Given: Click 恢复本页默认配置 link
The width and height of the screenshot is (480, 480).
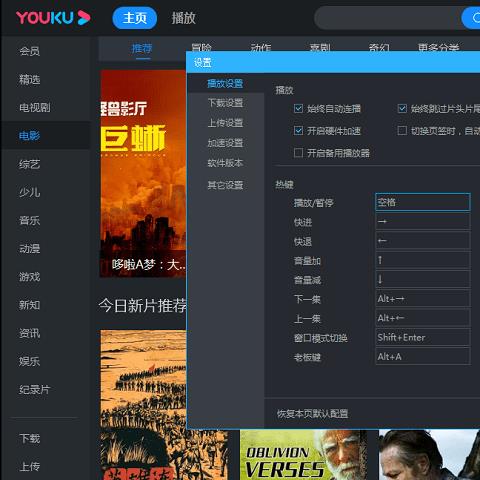Looking at the screenshot, I should pyautogui.click(x=312, y=414).
